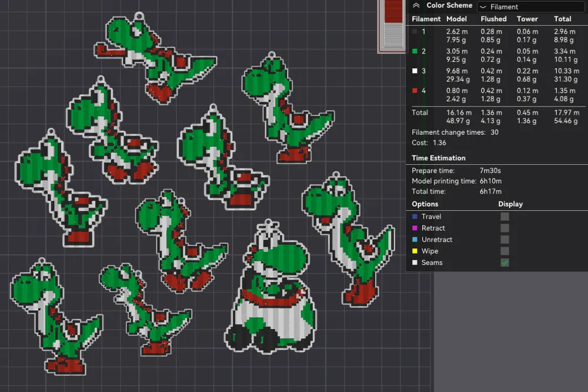Viewport: 588px width, 392px height.
Task: Click the white filament 3 swatch
Action: coord(415,71)
